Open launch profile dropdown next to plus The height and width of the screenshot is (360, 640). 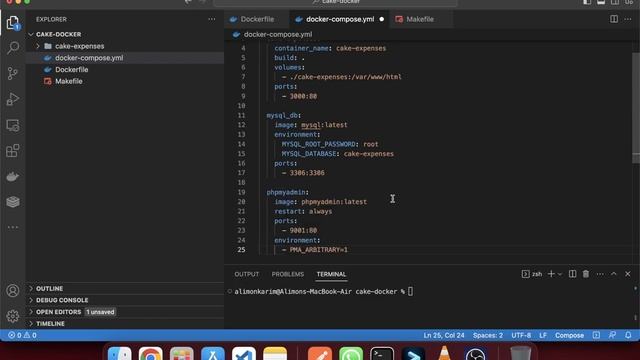pyautogui.click(x=560, y=274)
